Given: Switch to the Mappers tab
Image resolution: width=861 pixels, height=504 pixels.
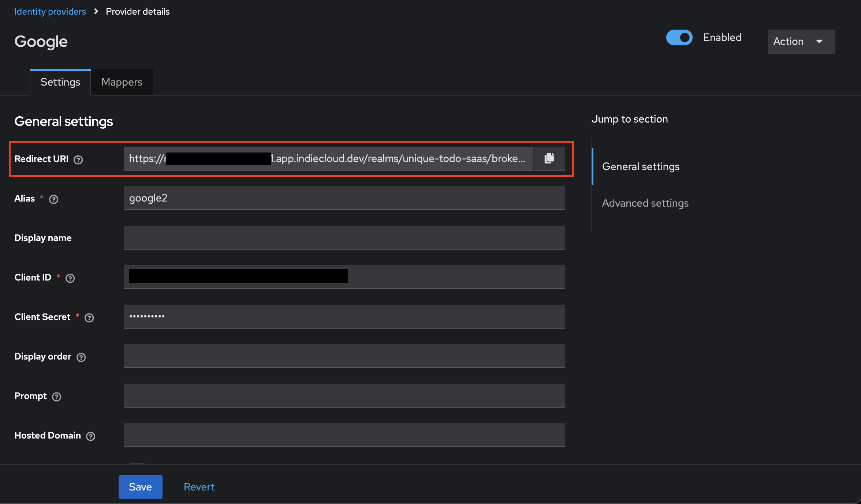Looking at the screenshot, I should (122, 82).
